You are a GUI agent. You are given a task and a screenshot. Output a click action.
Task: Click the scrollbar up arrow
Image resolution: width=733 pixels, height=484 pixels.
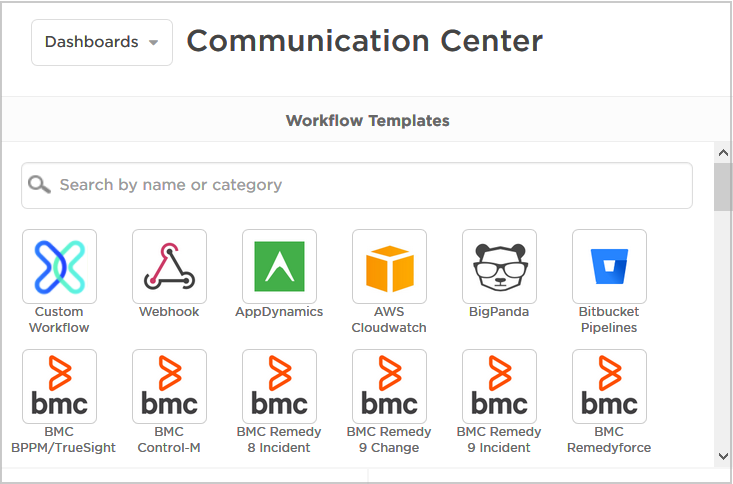723,152
